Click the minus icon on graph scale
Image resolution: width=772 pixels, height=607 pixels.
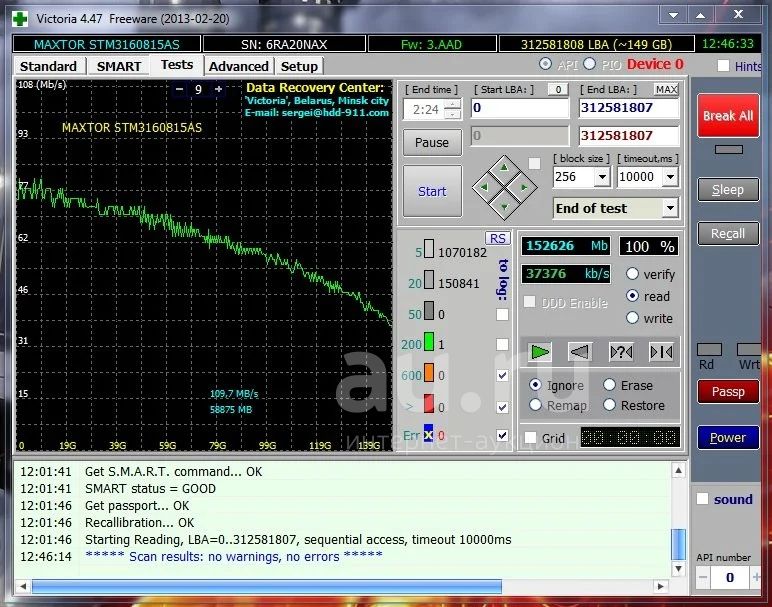click(x=180, y=89)
